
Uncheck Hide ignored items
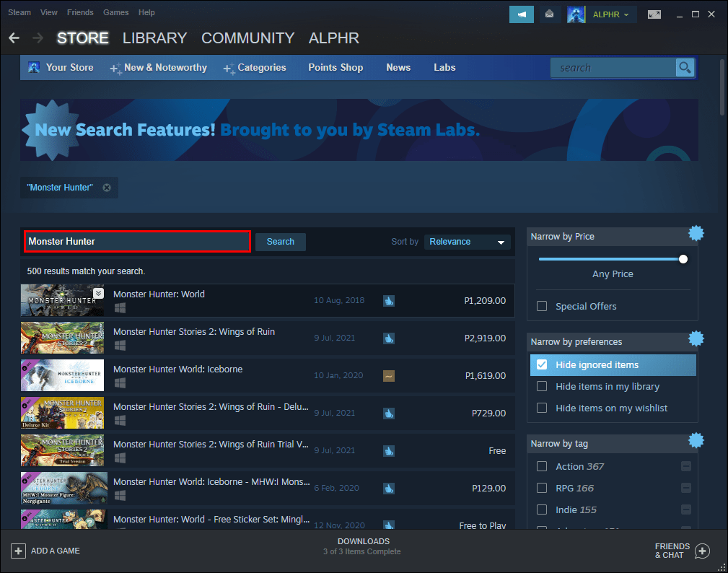[541, 364]
